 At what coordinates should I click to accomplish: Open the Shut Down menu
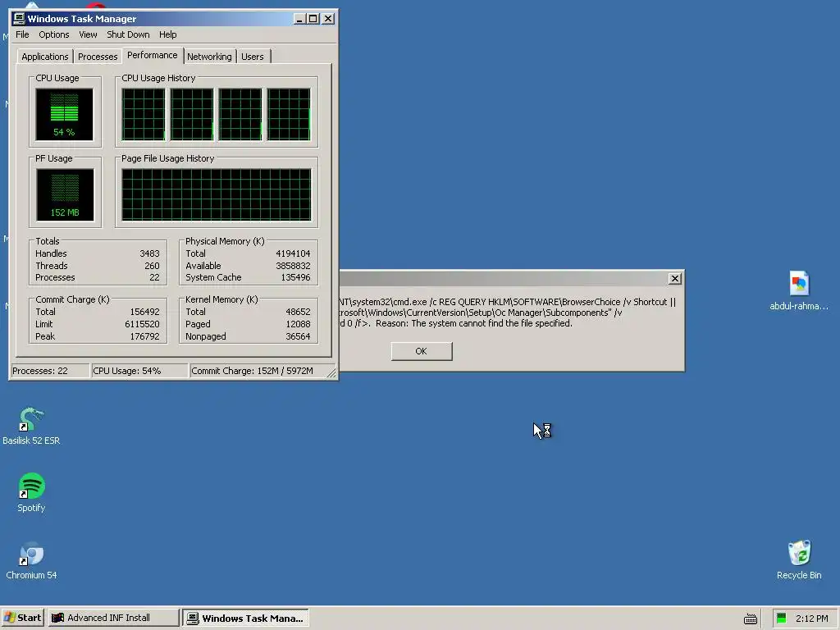click(128, 34)
